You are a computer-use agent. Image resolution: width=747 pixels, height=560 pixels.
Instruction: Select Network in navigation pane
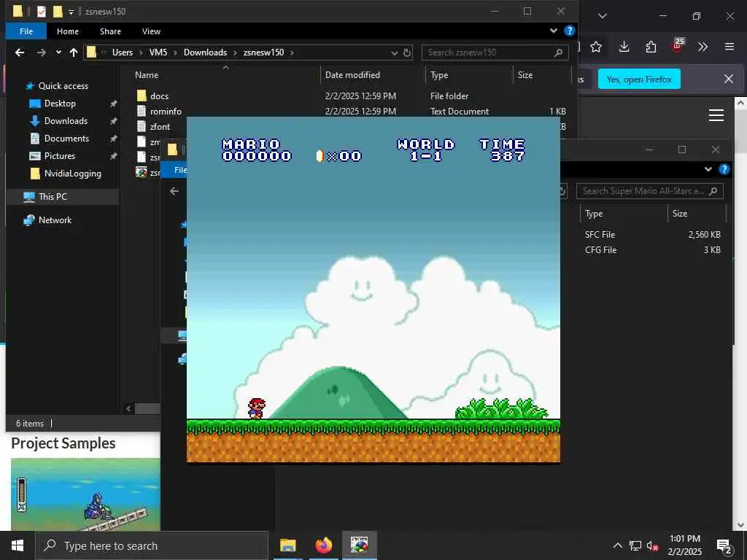click(x=55, y=220)
